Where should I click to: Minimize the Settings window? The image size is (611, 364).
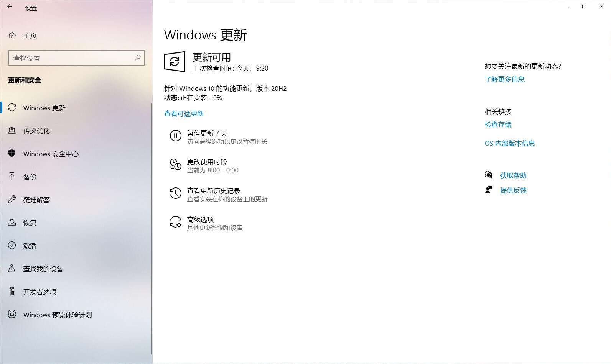(x=567, y=7)
